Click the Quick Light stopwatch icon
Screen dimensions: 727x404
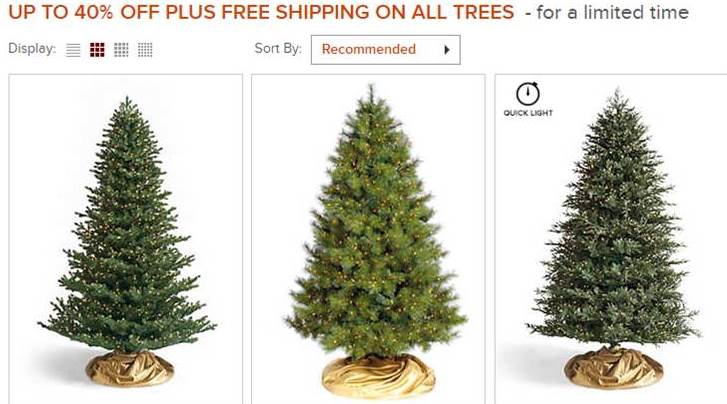click(528, 94)
